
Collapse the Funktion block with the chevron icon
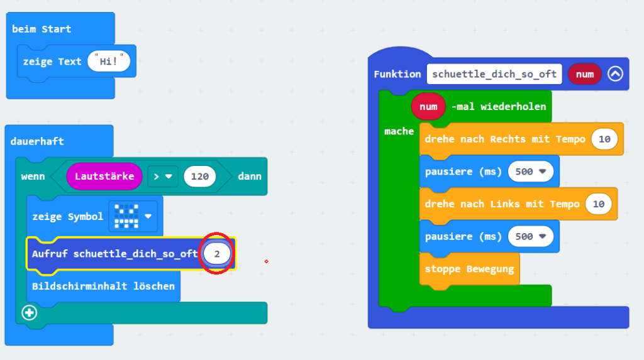click(615, 74)
